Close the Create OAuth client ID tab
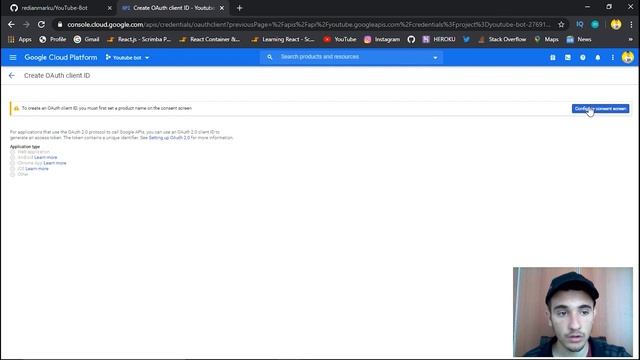Viewport: 640px width, 360px height. coord(222,8)
